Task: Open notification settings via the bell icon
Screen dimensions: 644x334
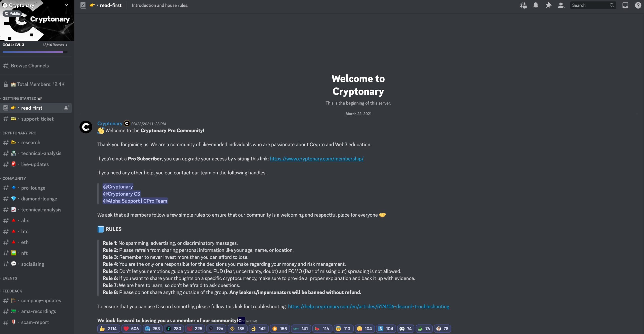Action: pos(536,5)
